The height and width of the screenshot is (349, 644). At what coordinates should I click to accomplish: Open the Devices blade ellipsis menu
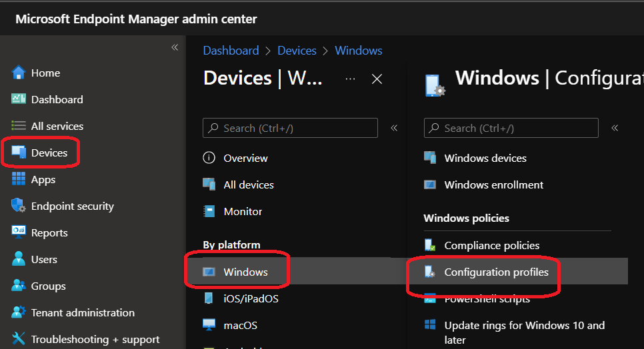pos(350,79)
